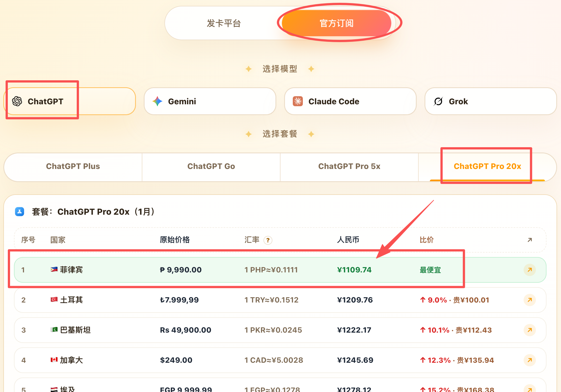
Task: Choose the ChatGPT model card
Action: pyautogui.click(x=70, y=101)
